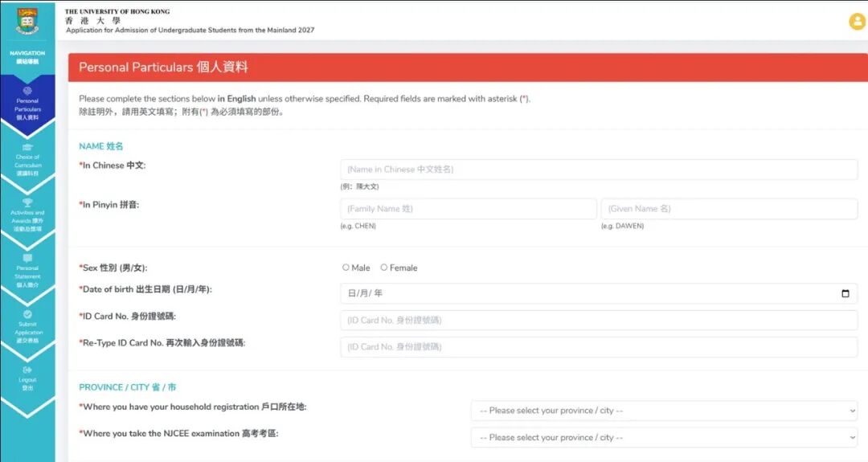
Task: Go to Choice of Curriculum navigation step
Action: [27, 161]
